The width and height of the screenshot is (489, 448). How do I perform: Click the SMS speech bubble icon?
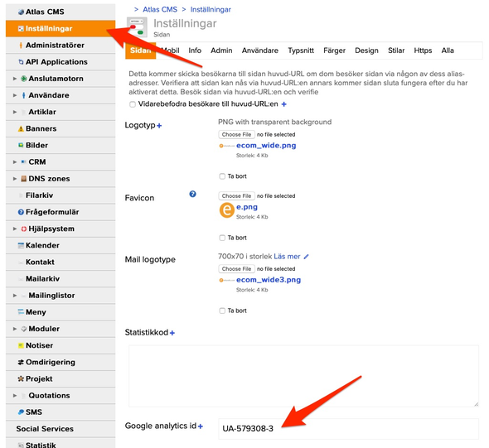[21, 412]
